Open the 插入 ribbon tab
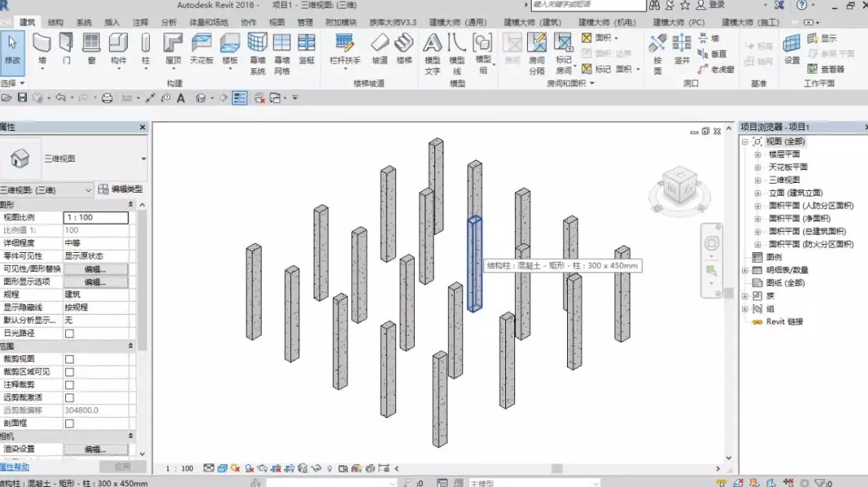 click(111, 22)
